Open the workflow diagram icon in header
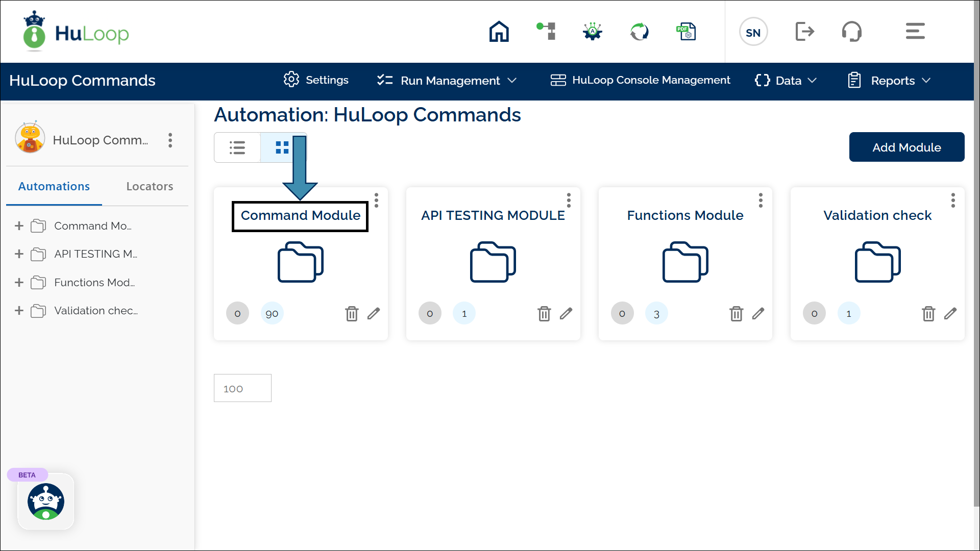Viewport: 980px width, 551px height. (x=546, y=31)
